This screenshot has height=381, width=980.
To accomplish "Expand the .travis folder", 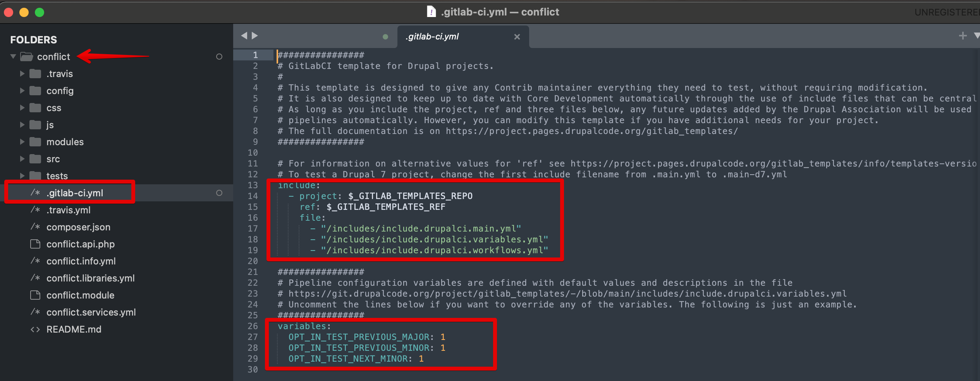I will [x=22, y=74].
